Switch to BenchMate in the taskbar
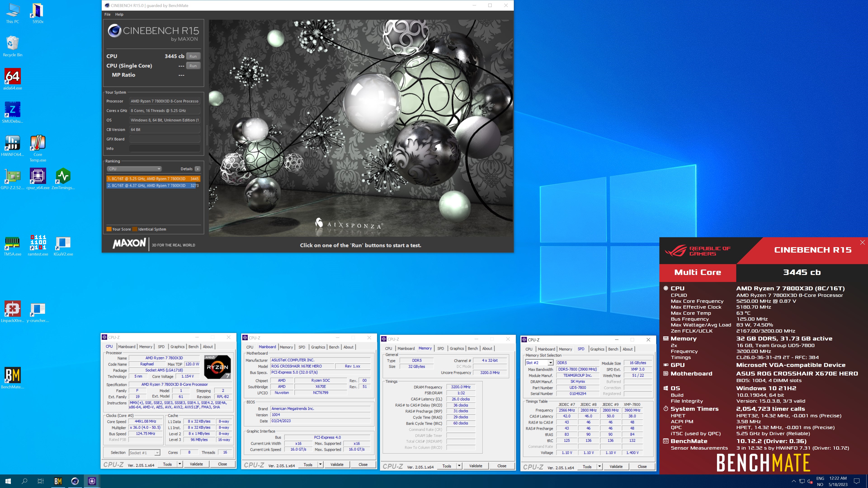868x488 pixels. pos(58,481)
